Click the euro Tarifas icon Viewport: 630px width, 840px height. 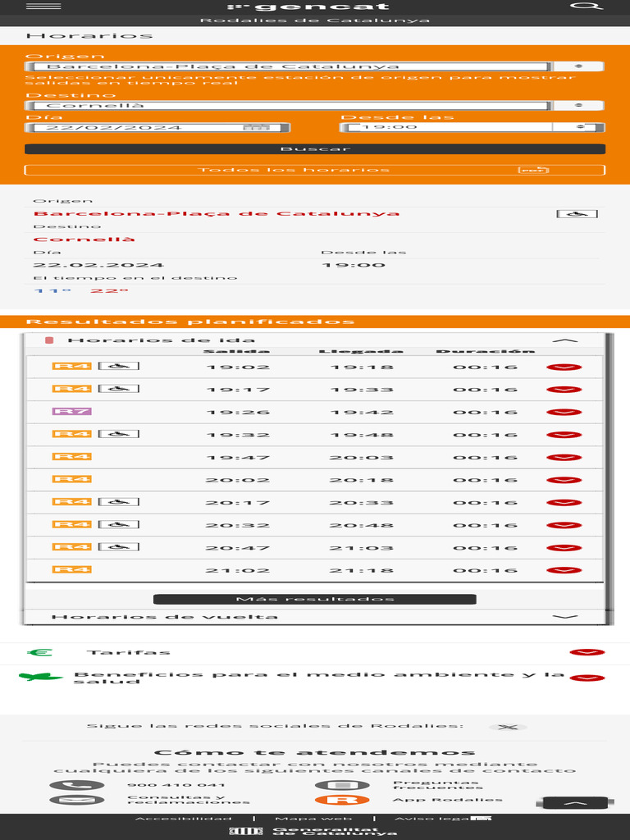(x=39, y=652)
